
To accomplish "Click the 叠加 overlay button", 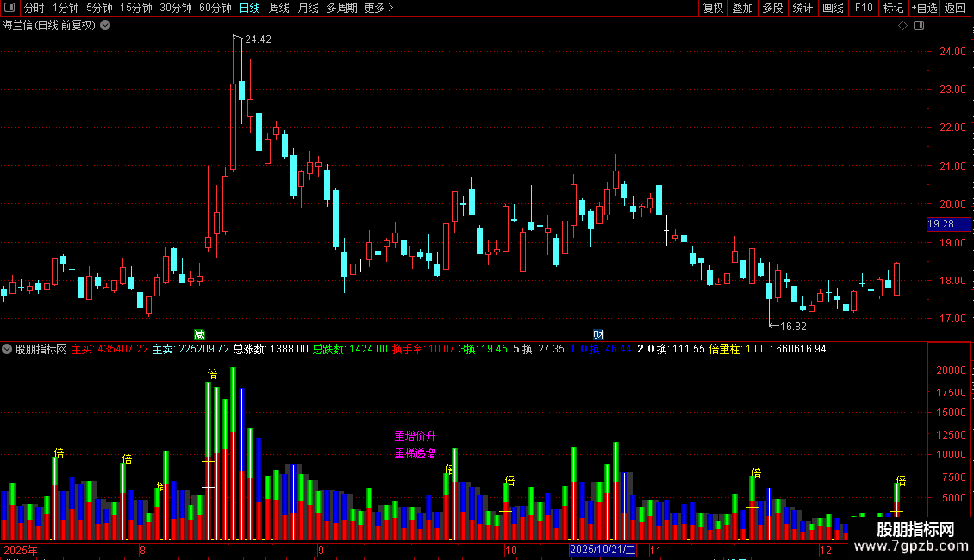I will point(743,8).
